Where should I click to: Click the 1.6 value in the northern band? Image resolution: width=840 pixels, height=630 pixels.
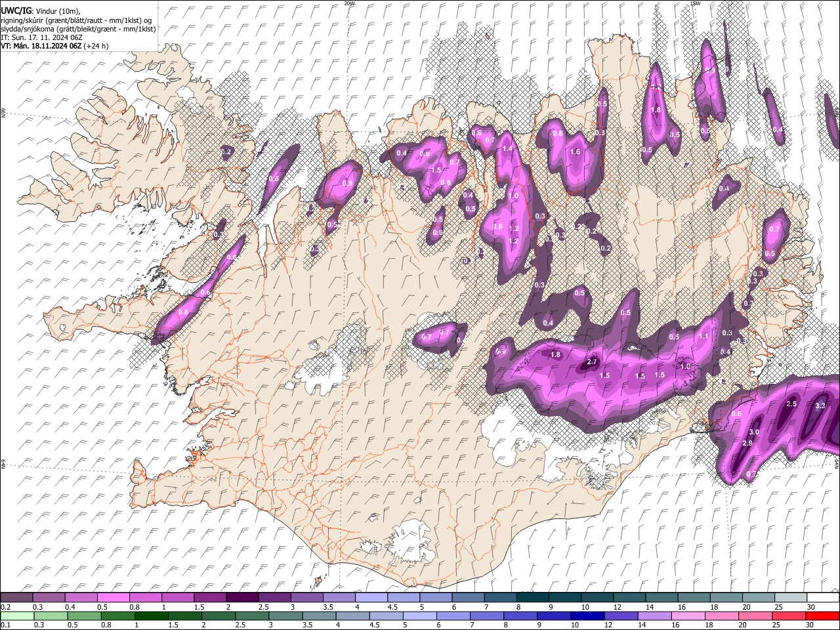[x=576, y=152]
